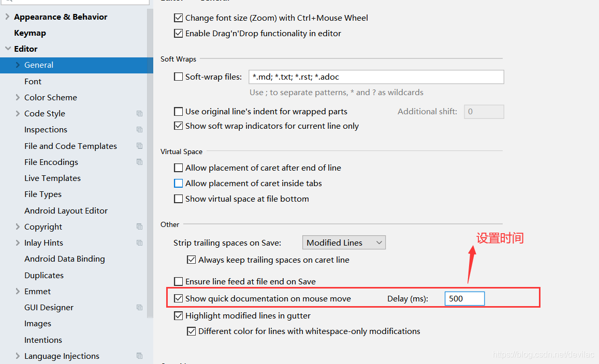The height and width of the screenshot is (364, 599).
Task: Select Live Templates entry
Action: [52, 178]
